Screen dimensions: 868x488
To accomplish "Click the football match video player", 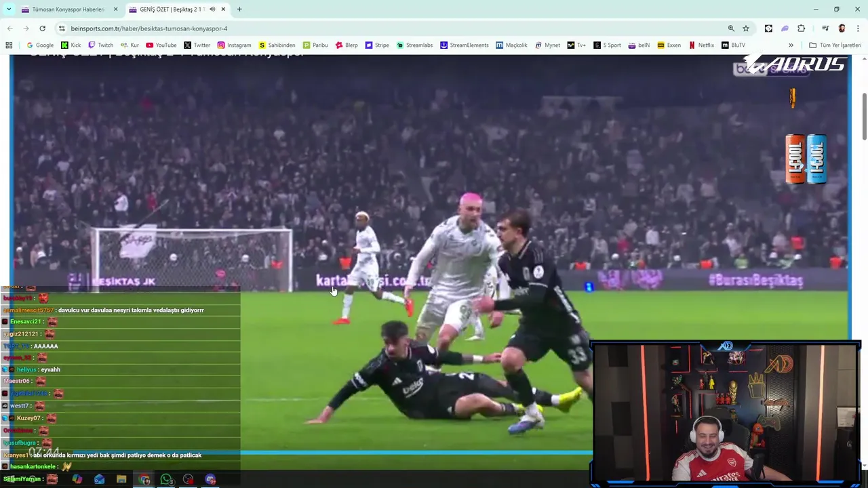I will (430, 258).
